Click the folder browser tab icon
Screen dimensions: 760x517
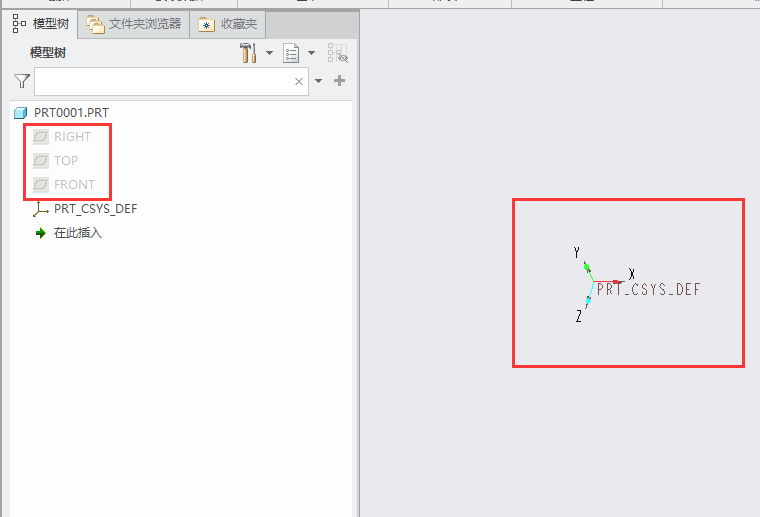(x=95, y=24)
